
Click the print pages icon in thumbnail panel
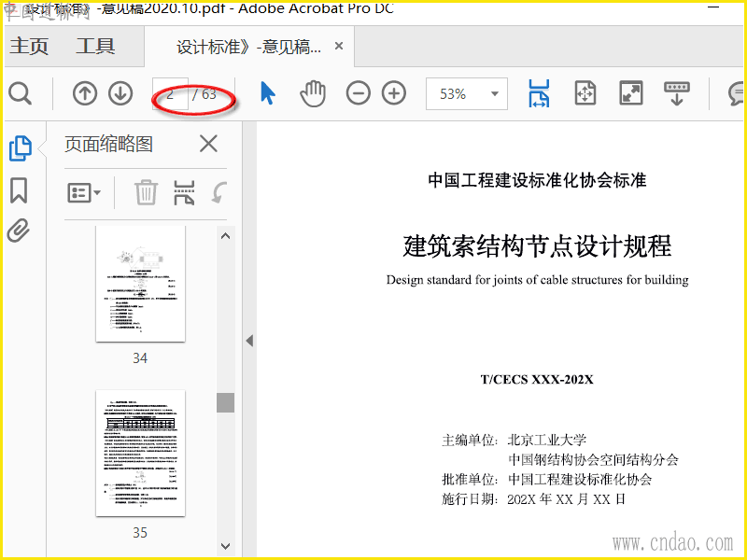[184, 193]
